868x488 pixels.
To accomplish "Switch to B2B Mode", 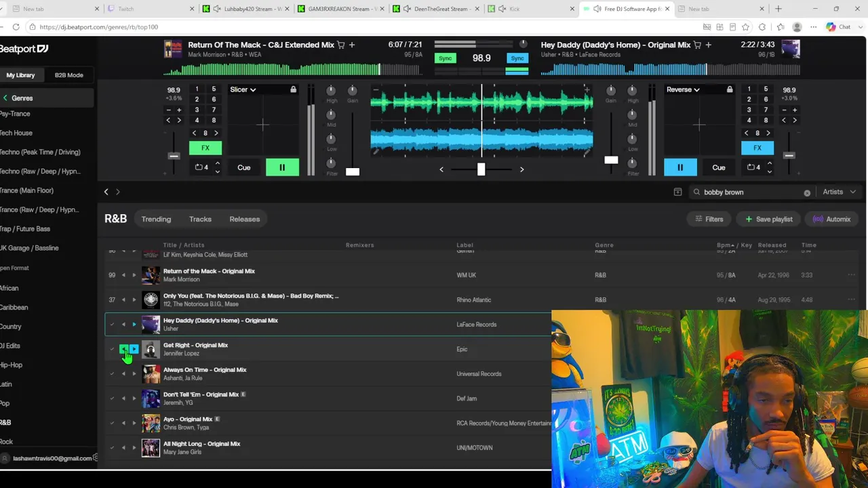I will tap(69, 75).
